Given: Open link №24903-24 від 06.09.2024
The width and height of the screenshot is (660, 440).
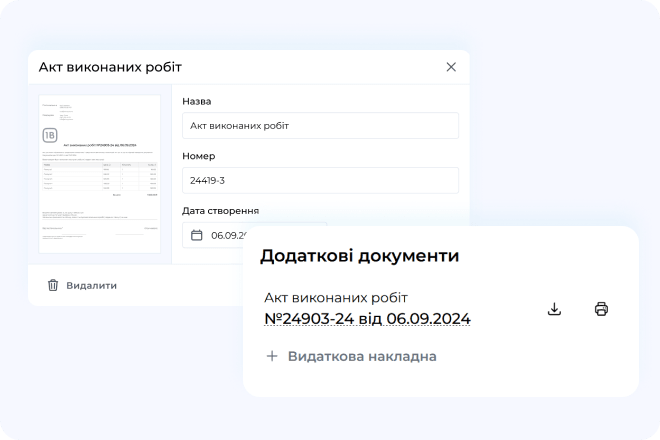Looking at the screenshot, I should click(x=367, y=319).
